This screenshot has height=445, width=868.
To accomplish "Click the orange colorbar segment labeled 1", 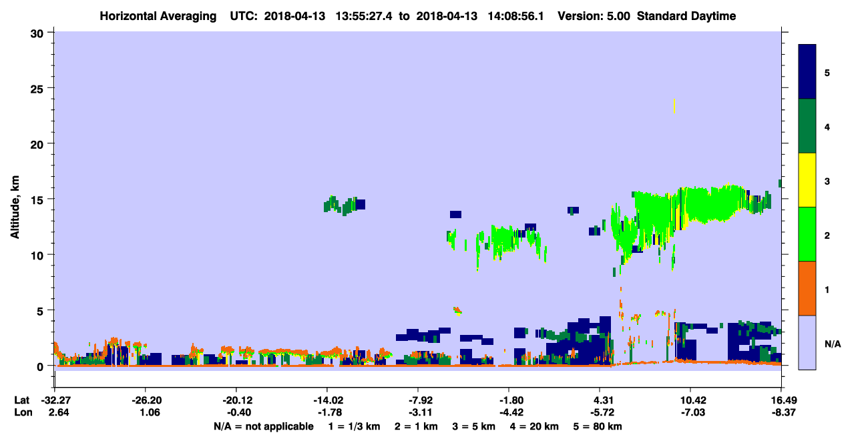I will pos(807,288).
